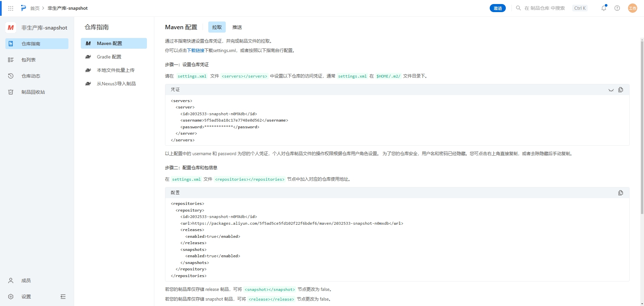The width and height of the screenshot is (644, 306).
Task: Click the 设置 gear icon
Action: 11,297
